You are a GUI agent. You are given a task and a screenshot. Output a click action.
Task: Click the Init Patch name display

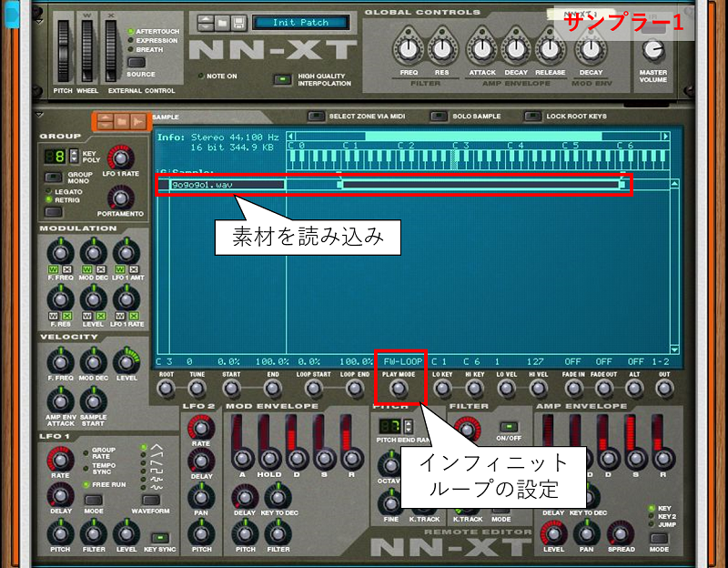[x=300, y=22]
